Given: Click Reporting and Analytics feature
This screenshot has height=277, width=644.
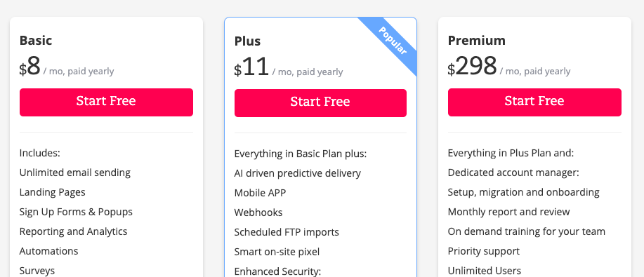Looking at the screenshot, I should point(73,231).
